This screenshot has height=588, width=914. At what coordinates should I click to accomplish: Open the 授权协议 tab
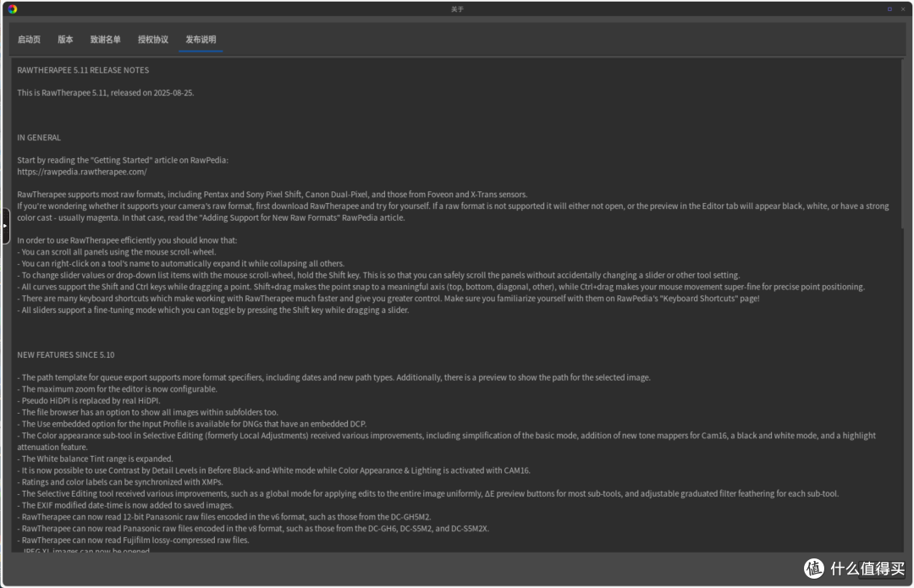click(x=152, y=40)
